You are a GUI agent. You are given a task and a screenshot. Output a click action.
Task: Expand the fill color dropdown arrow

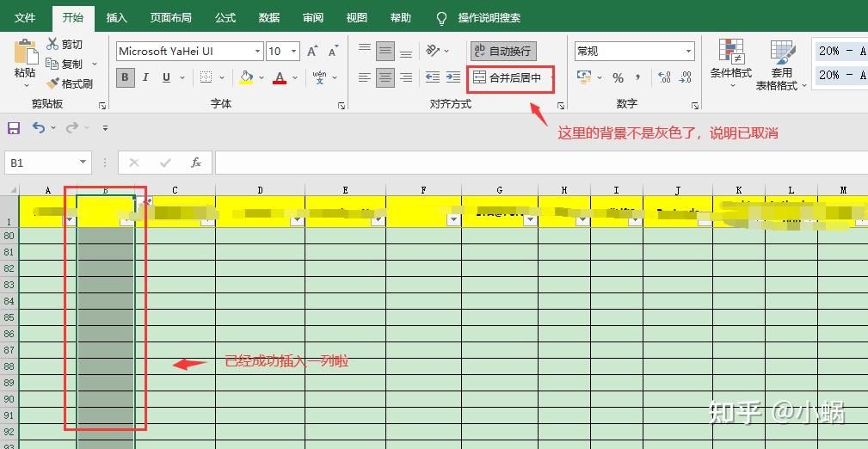coord(262,78)
